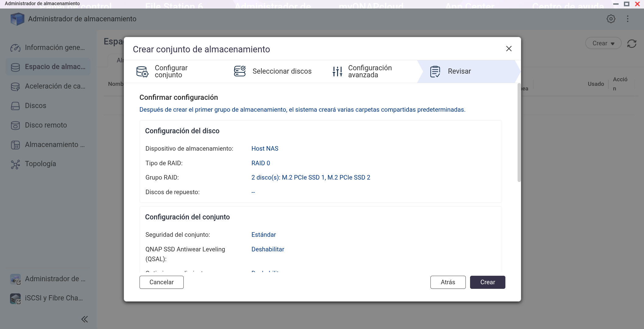This screenshot has width=644, height=329.
Task: Click the Información general sidebar icon
Action: pyautogui.click(x=15, y=48)
